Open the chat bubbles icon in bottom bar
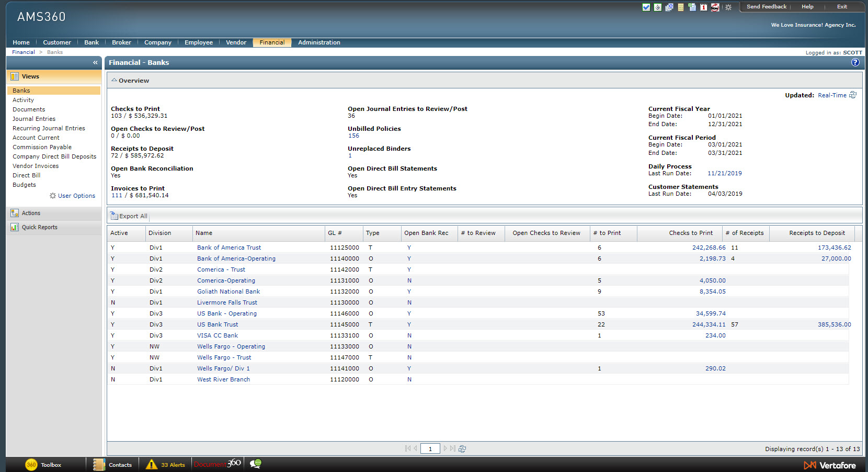Screen dimensions: 868x472 256,464
